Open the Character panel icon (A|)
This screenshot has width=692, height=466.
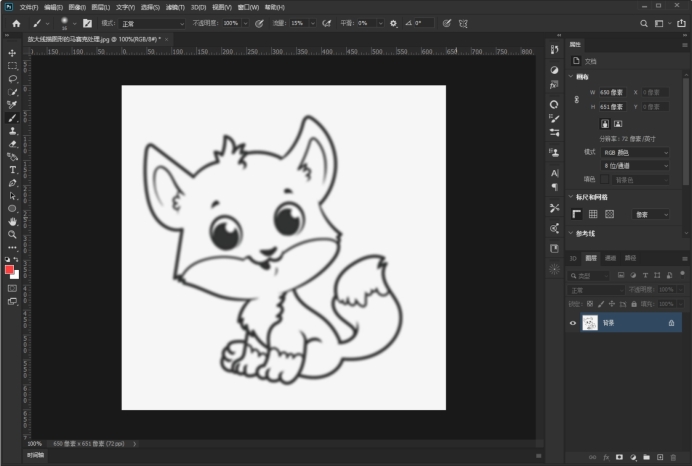tap(554, 173)
